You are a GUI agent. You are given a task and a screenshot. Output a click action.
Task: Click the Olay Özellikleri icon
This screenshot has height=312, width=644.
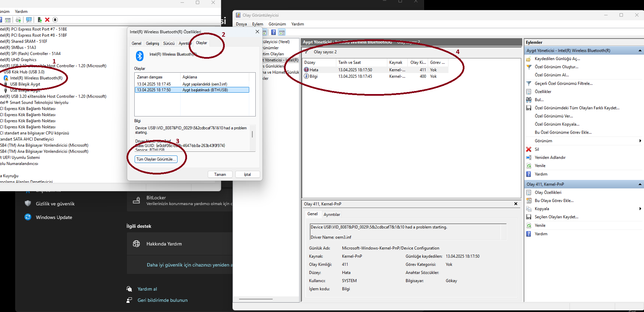(529, 192)
